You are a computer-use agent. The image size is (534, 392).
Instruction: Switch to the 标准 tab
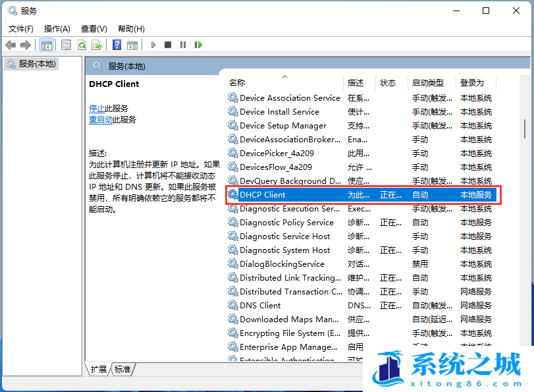122,369
